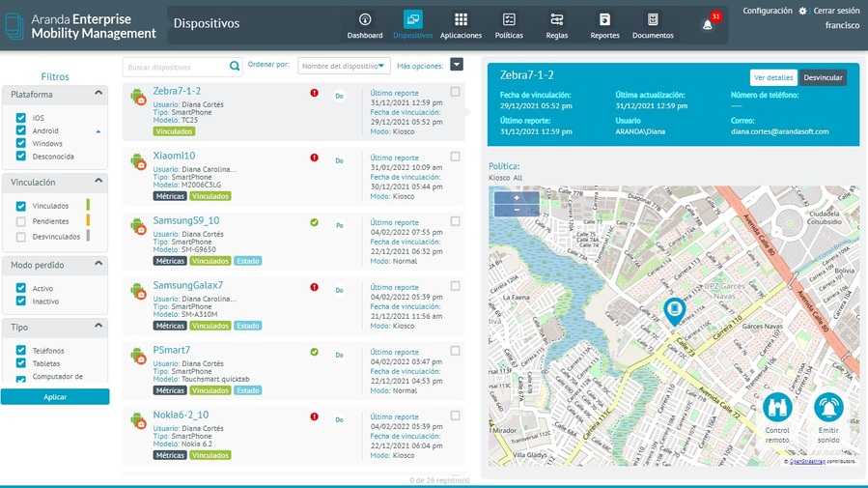Click the red alert icon of Nokia6-2_10
The height and width of the screenshot is (488, 868).
[315, 417]
